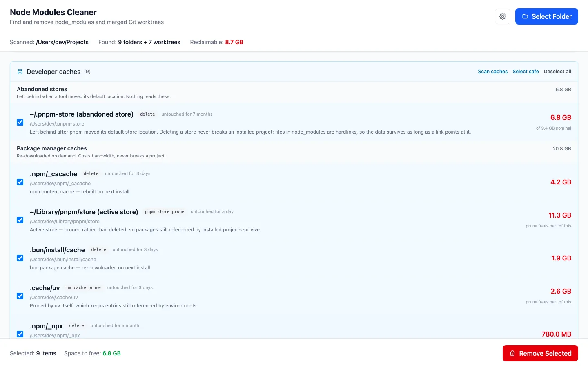This screenshot has width=588, height=368.
Task: Click the Reclaimable 8.7 GB value
Action: 234,42
